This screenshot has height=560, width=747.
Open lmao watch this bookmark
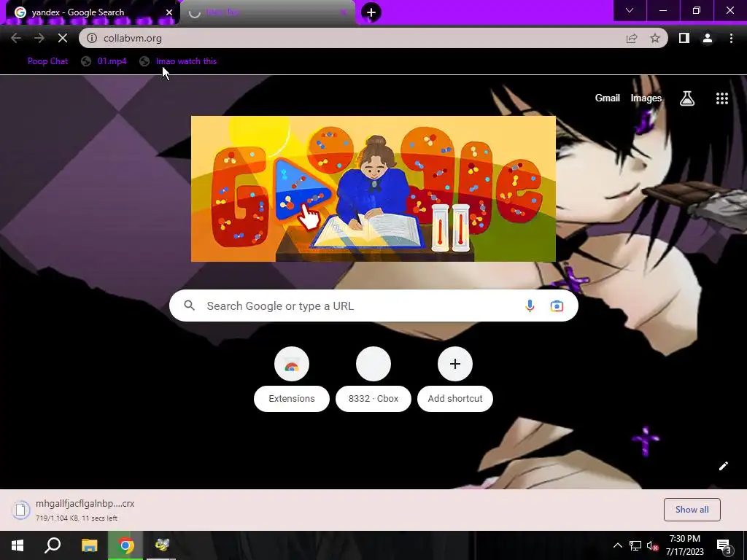(178, 61)
